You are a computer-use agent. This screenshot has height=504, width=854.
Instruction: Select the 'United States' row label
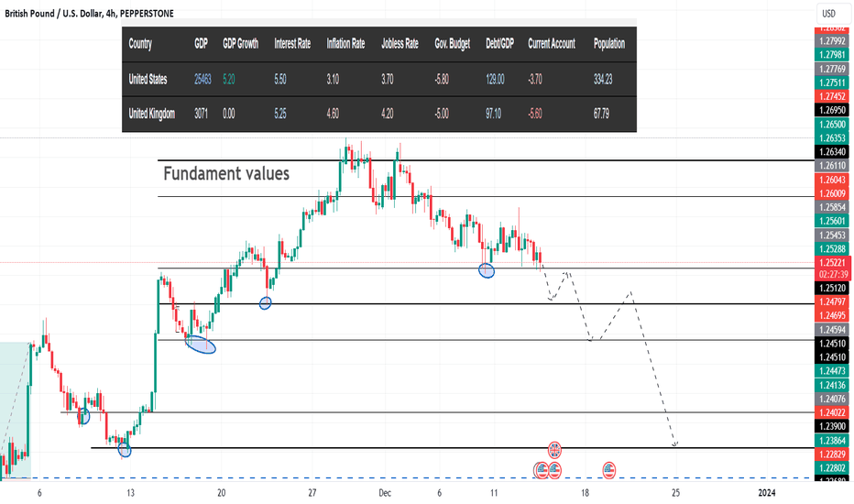(x=148, y=79)
